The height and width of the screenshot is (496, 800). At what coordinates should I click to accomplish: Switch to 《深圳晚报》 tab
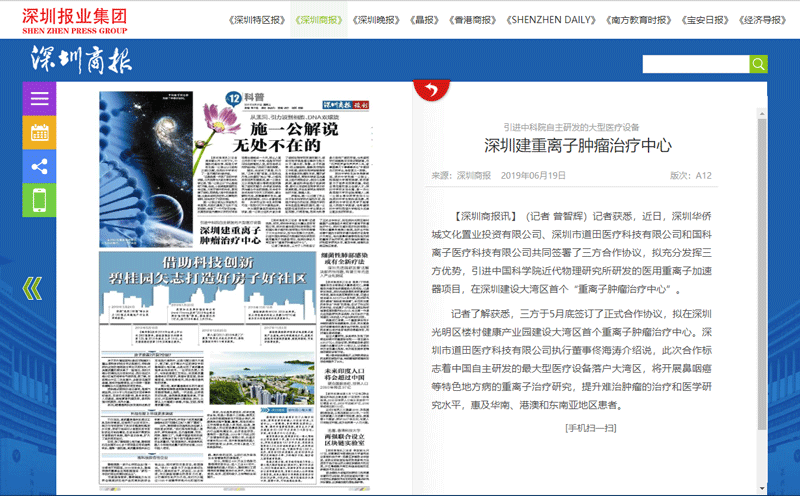pos(376,20)
